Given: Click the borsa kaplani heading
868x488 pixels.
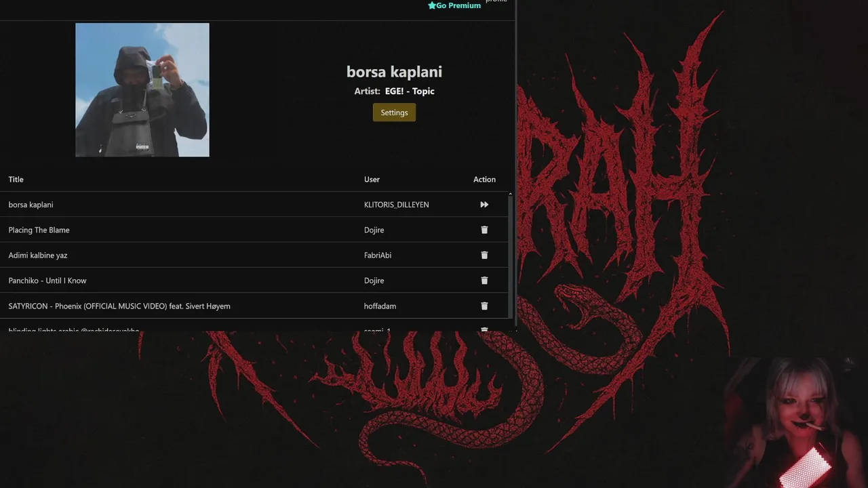Looking at the screenshot, I should (x=394, y=71).
